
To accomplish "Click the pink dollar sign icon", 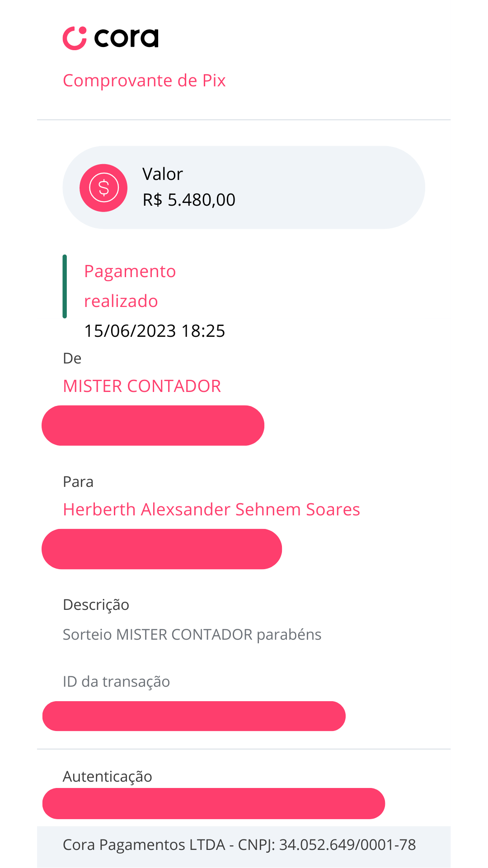I will coord(103,188).
